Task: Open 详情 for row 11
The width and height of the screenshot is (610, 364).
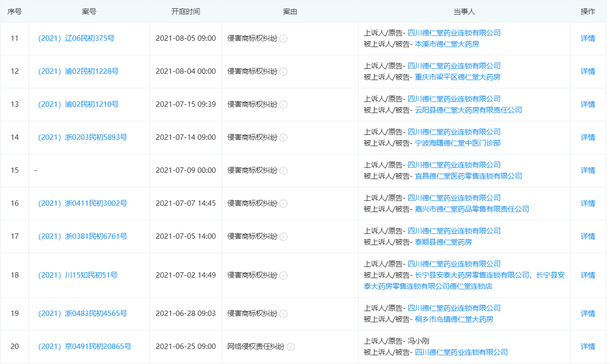Action: click(588, 38)
